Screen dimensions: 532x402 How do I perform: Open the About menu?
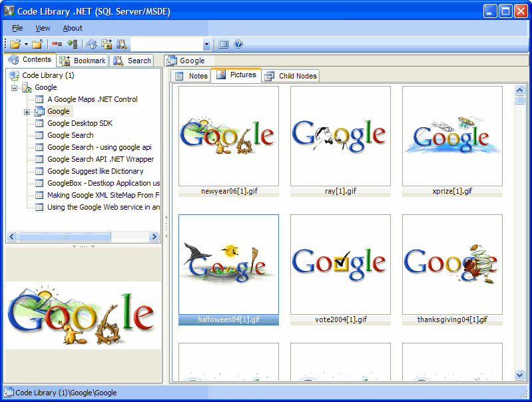[73, 28]
